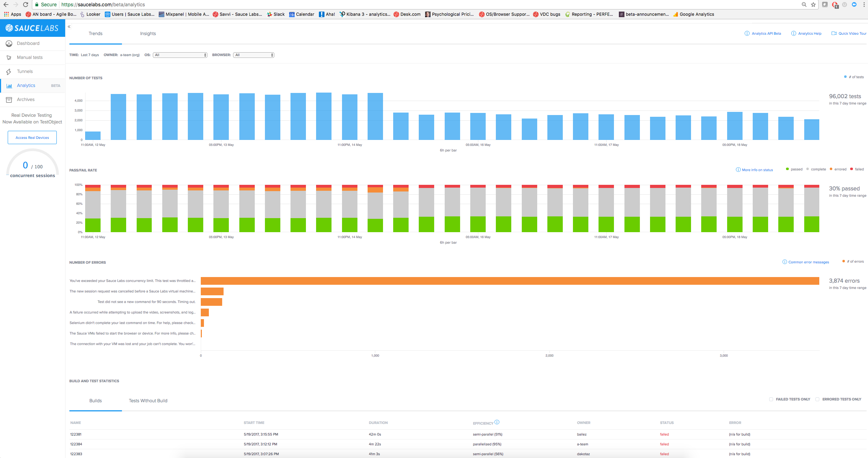The width and height of the screenshot is (868, 458).
Task: Toggle the errored legend orange dot
Action: [831, 169]
